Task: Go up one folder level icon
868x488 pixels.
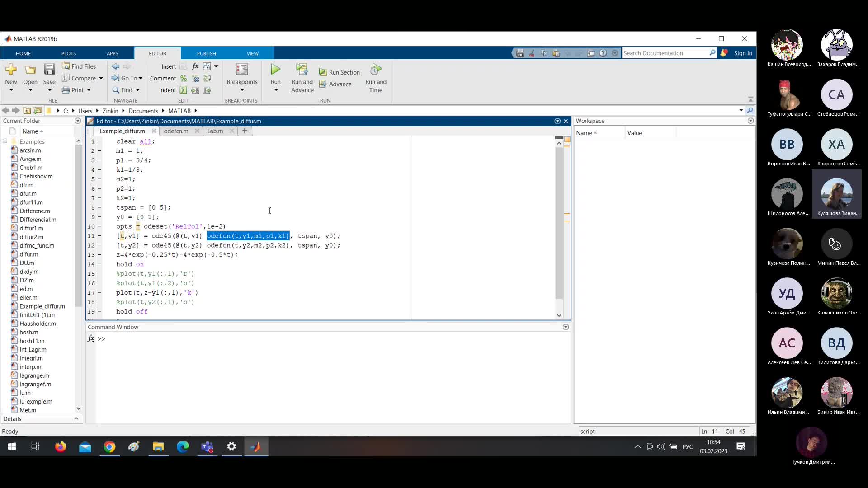Action: 27,111
